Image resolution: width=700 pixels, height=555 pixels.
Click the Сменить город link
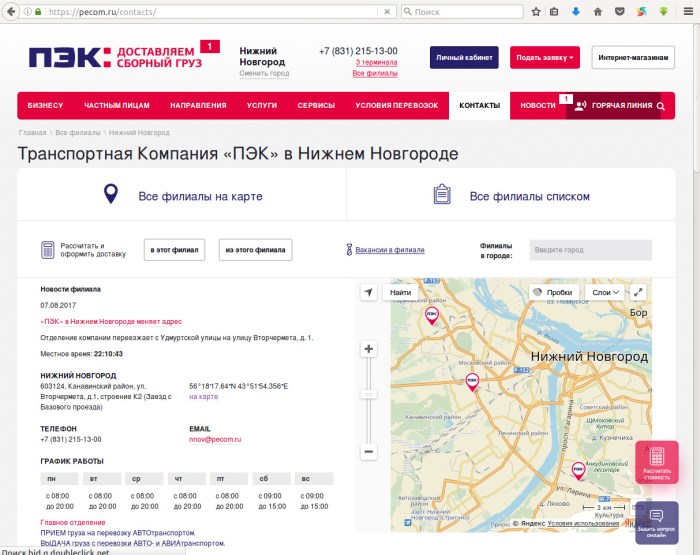[264, 73]
